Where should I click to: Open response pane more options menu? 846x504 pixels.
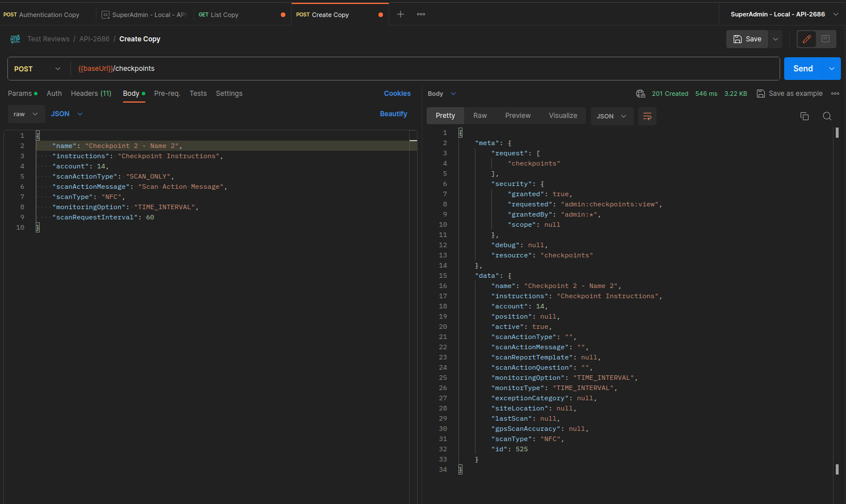[836, 94]
